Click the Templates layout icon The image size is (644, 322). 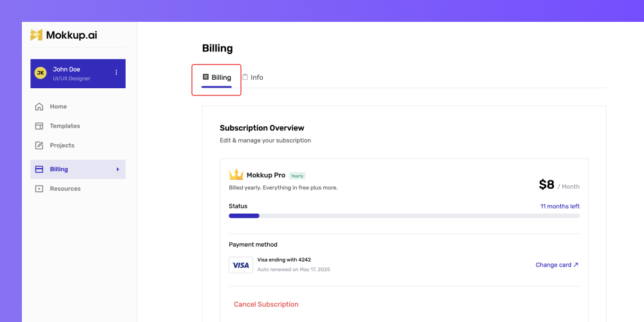(39, 126)
